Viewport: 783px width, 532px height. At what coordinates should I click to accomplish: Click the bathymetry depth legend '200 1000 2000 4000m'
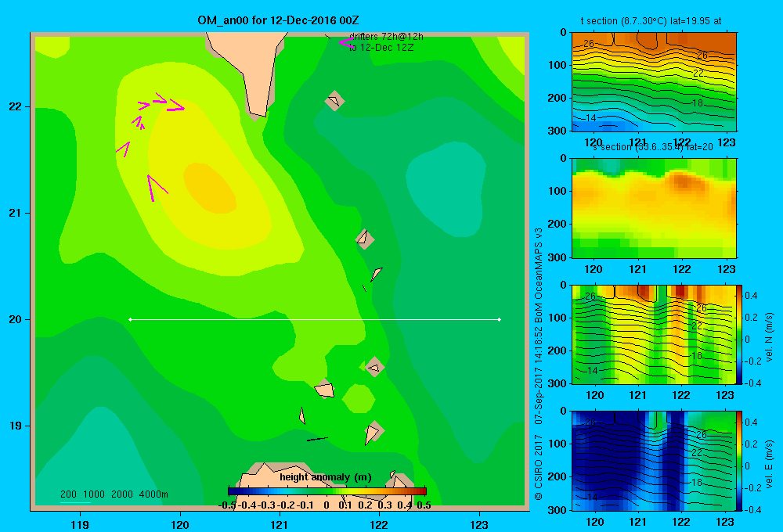tap(114, 494)
